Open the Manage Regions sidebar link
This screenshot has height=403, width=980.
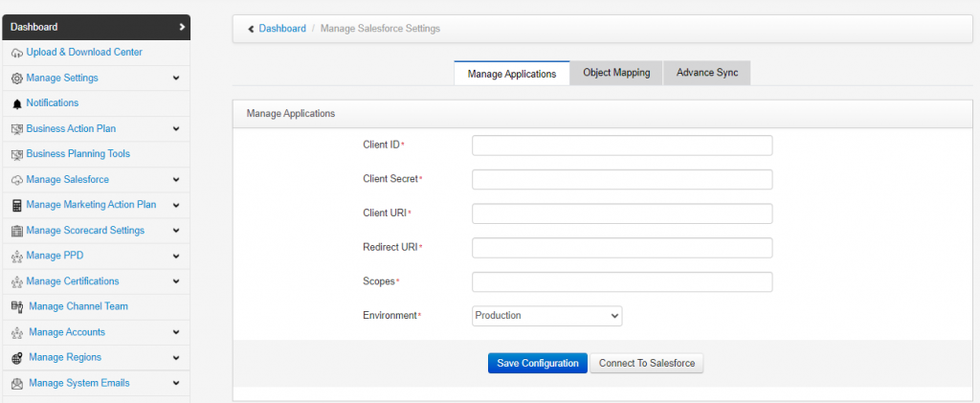(x=65, y=357)
